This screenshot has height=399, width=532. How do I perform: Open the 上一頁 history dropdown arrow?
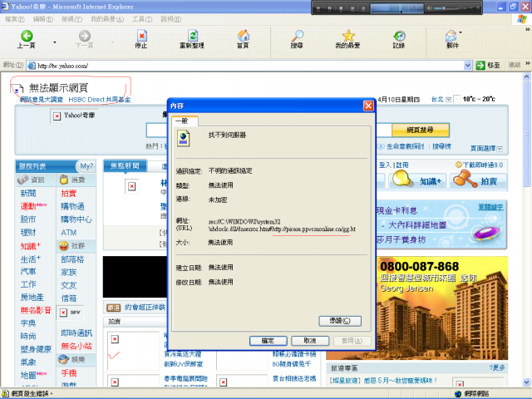pyautogui.click(x=55, y=42)
